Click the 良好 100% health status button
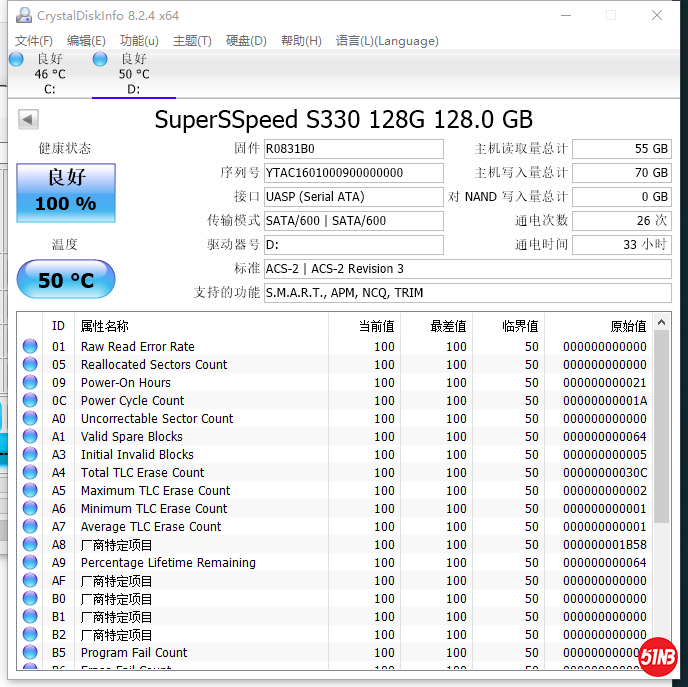Viewport: 688px width, 687px height. [66, 192]
